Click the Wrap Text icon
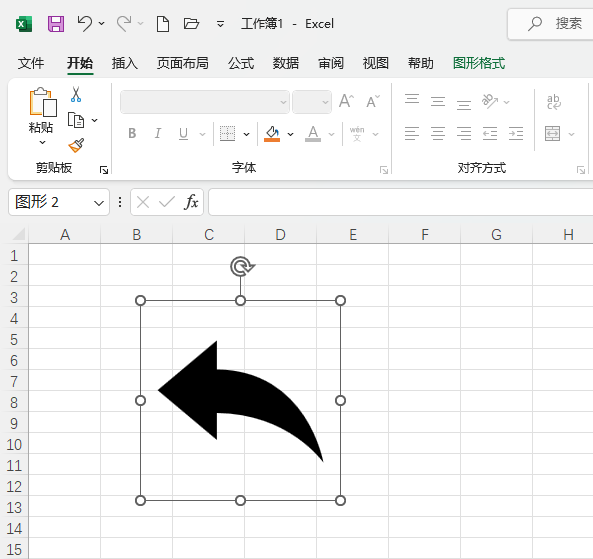 click(554, 102)
